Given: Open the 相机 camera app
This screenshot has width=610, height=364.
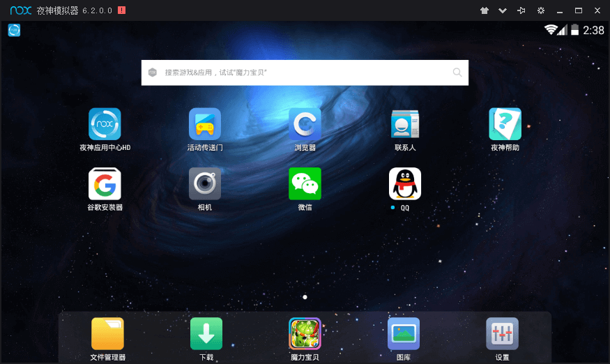Looking at the screenshot, I should point(205,184).
